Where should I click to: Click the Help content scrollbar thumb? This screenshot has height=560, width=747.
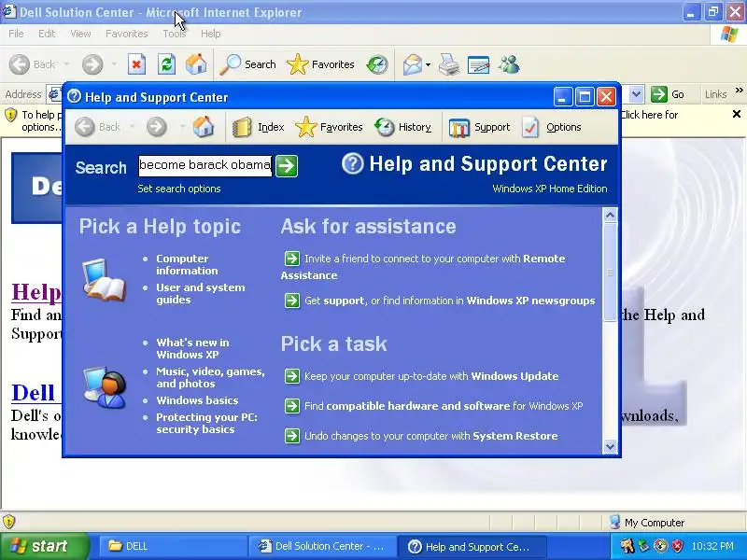[611, 273]
